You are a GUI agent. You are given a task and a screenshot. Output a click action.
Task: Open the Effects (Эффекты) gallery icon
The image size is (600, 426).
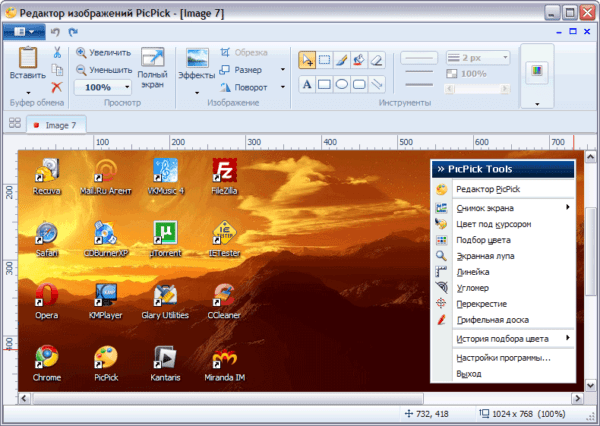point(197,58)
